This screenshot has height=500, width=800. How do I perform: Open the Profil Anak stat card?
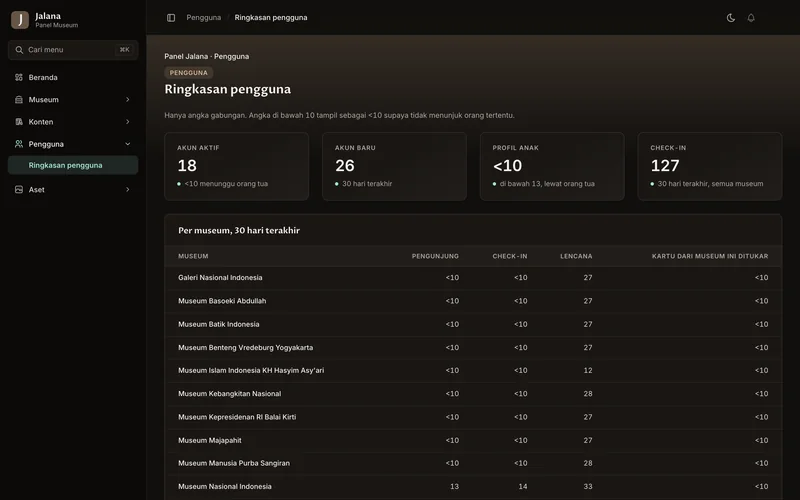pyautogui.click(x=552, y=166)
